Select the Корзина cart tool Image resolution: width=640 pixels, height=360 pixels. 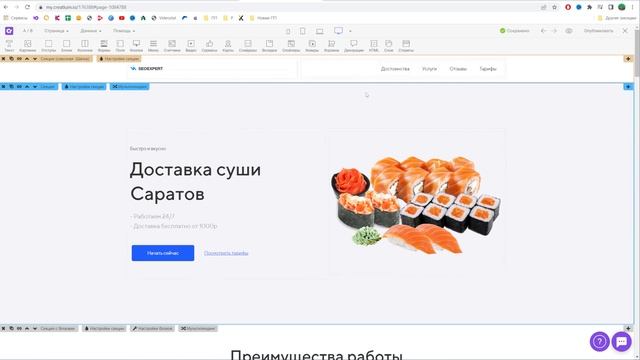point(331,45)
